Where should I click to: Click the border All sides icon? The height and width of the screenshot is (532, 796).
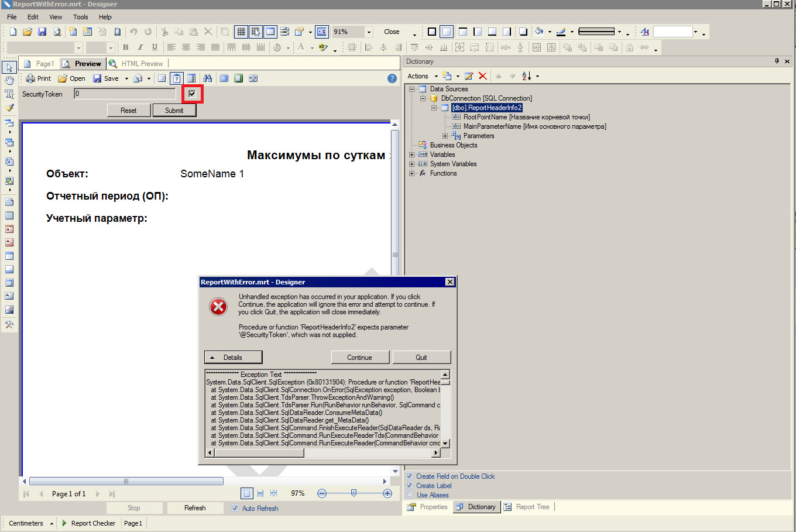[432, 32]
